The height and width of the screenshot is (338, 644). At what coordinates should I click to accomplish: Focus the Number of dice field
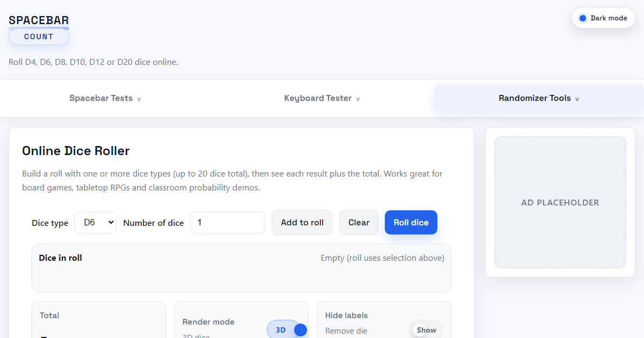(x=228, y=223)
